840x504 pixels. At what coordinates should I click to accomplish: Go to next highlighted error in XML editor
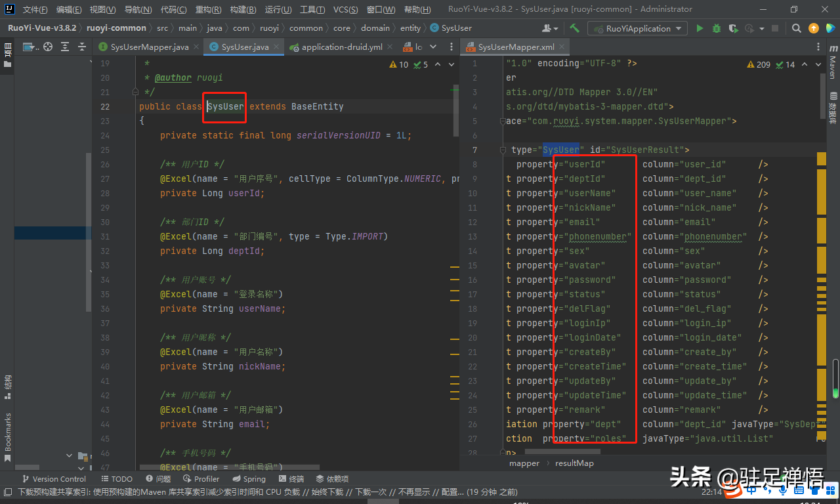pos(819,64)
